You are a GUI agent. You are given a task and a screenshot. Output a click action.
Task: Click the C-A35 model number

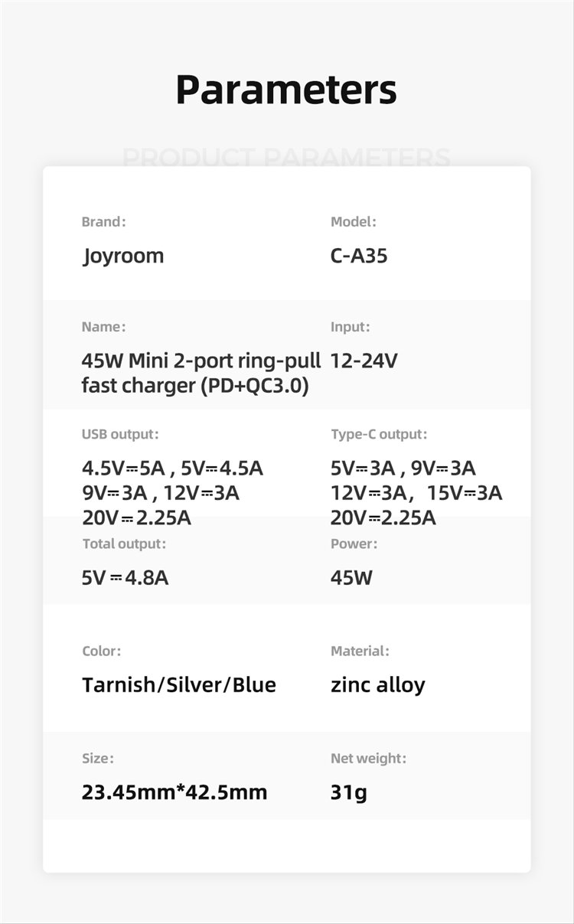359,256
